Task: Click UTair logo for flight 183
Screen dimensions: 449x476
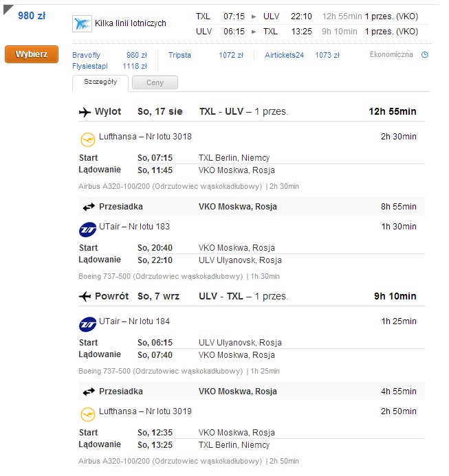Action: tap(87, 229)
